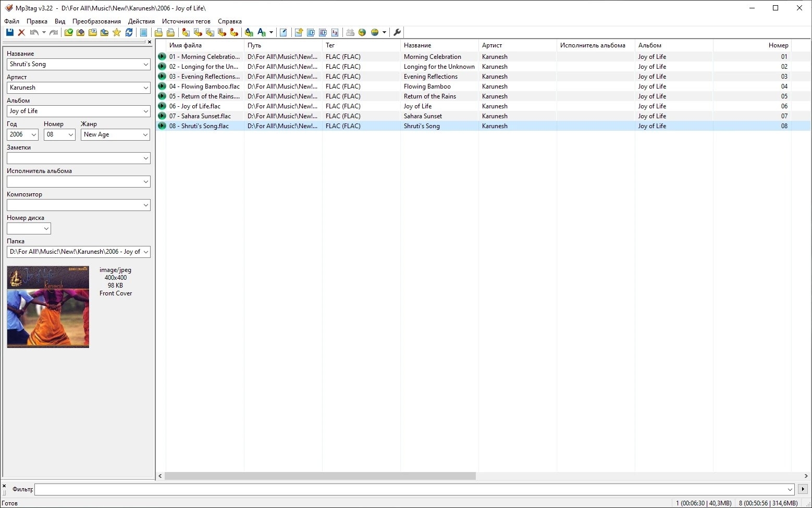Click play icon for 06 - Joy of Life.flac
812x508 pixels.
(162, 106)
